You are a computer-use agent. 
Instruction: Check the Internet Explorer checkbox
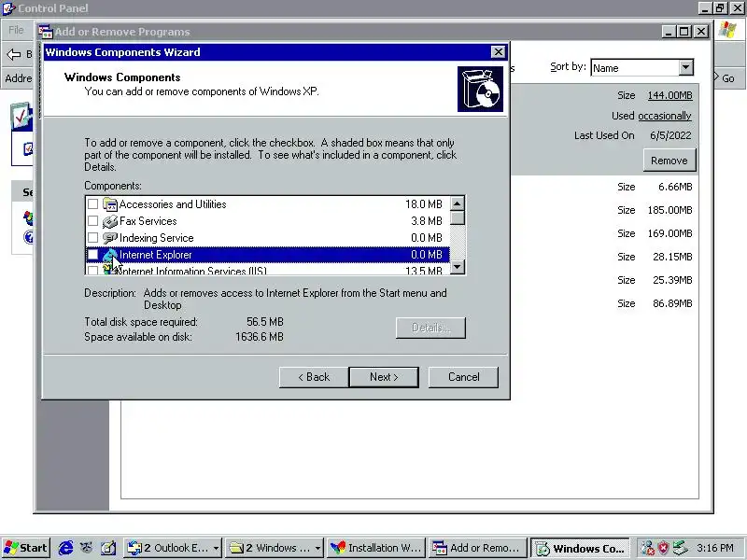point(92,255)
